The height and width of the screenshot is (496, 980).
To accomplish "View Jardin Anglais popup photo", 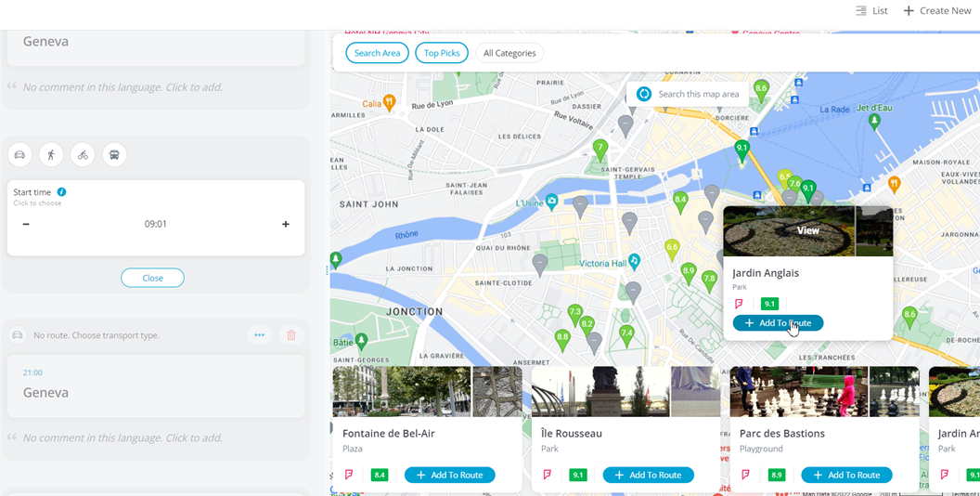I will (807, 230).
